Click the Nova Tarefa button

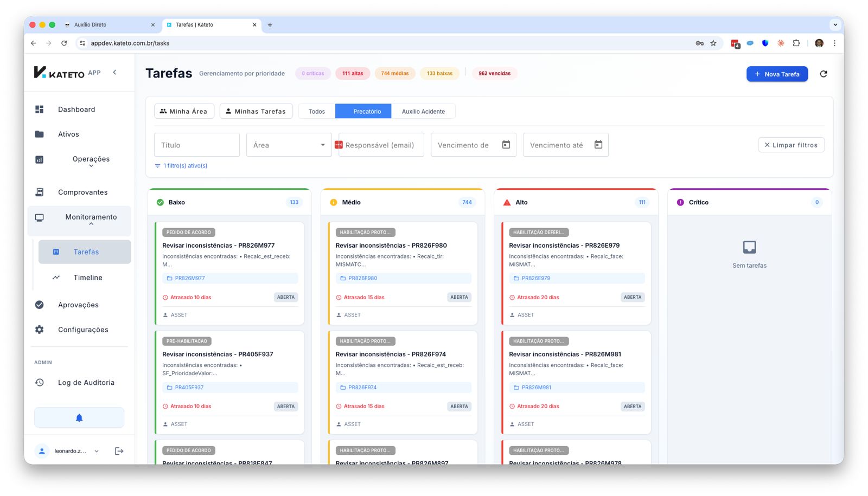coord(777,74)
